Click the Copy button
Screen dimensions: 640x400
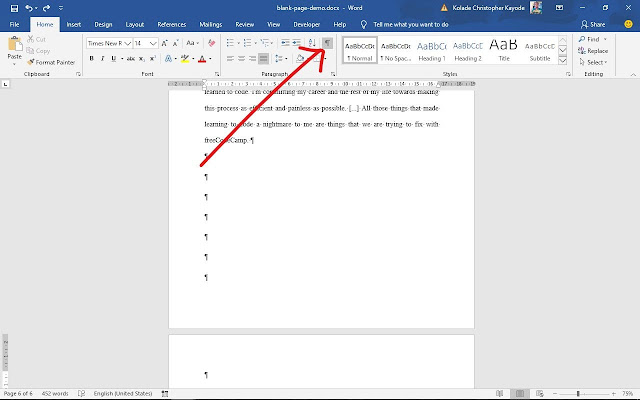38,51
